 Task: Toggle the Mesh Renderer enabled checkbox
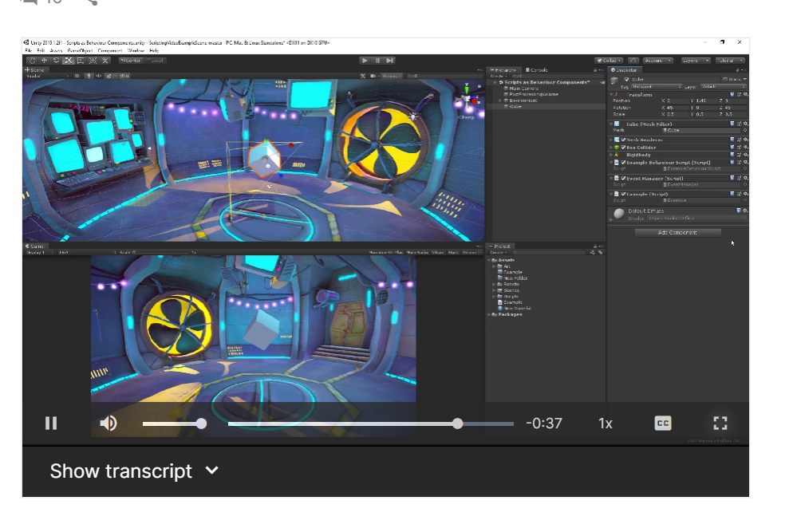pos(623,140)
